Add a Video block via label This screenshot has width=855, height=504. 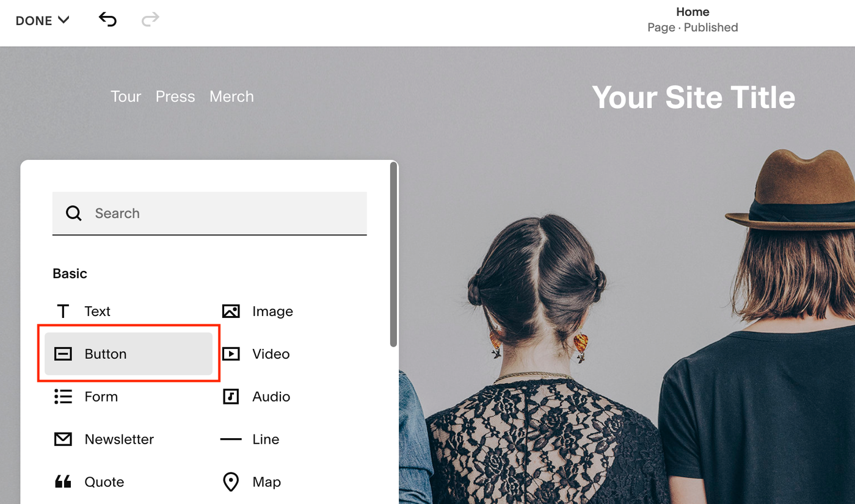tap(271, 354)
